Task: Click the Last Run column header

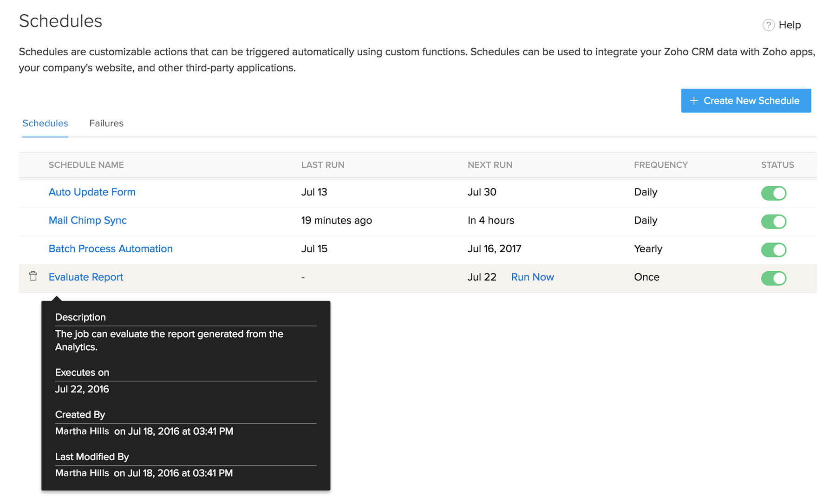Action: pos(322,165)
